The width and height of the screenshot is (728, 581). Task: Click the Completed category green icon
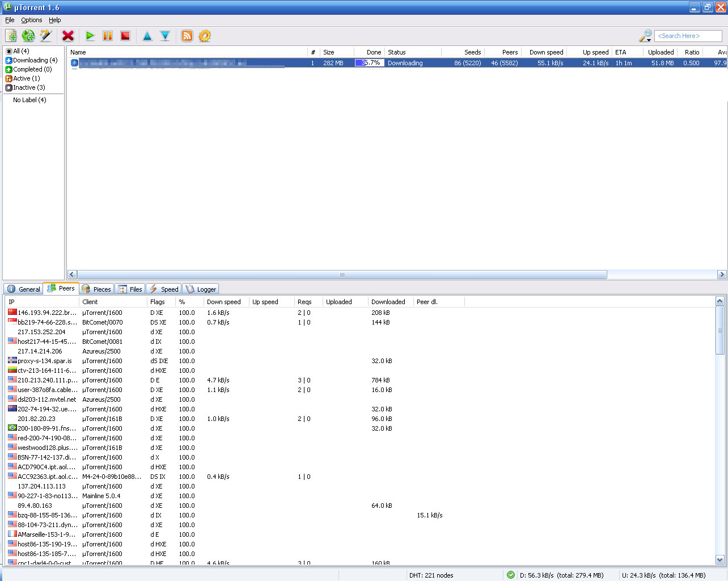(9, 69)
